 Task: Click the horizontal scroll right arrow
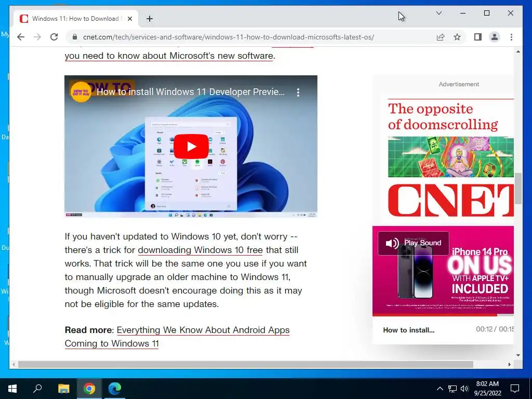pyautogui.click(x=509, y=364)
